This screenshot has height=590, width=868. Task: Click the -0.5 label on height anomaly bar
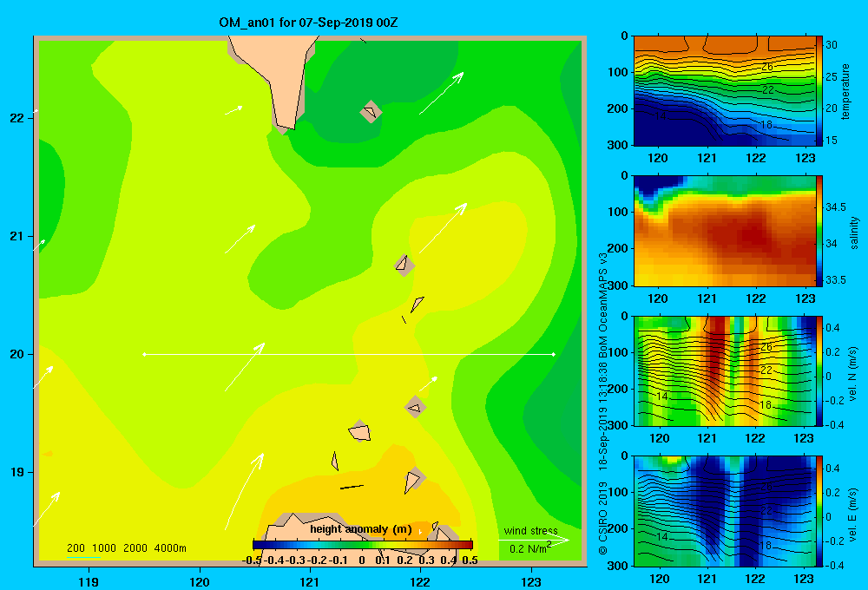[253, 560]
